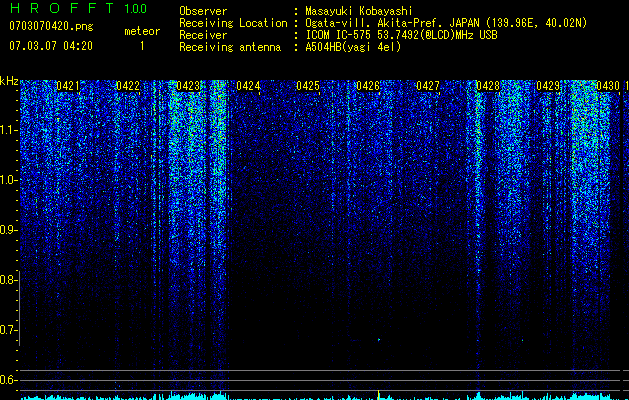Click the 0422 time marker
The image size is (629, 400).
128,86
